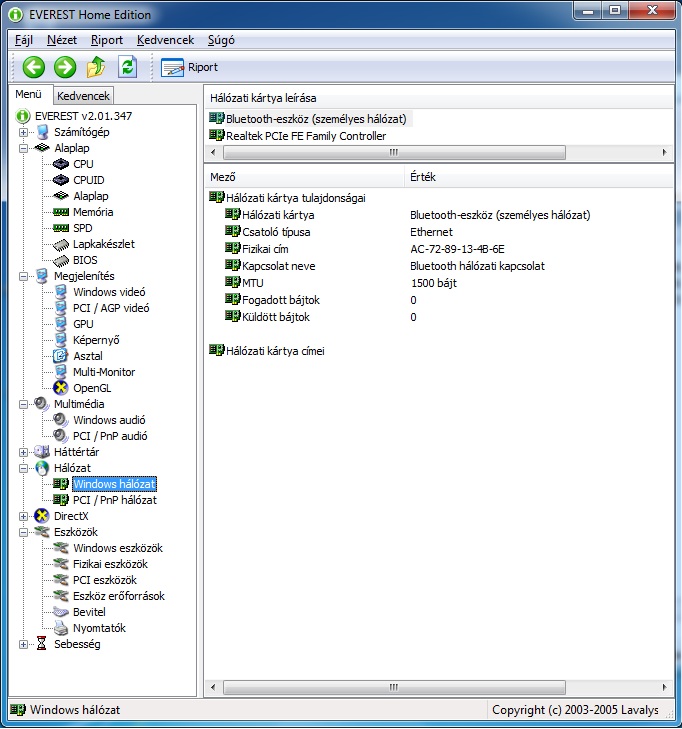Click the Windows videó monitor icon
The image size is (682, 729).
tap(61, 292)
